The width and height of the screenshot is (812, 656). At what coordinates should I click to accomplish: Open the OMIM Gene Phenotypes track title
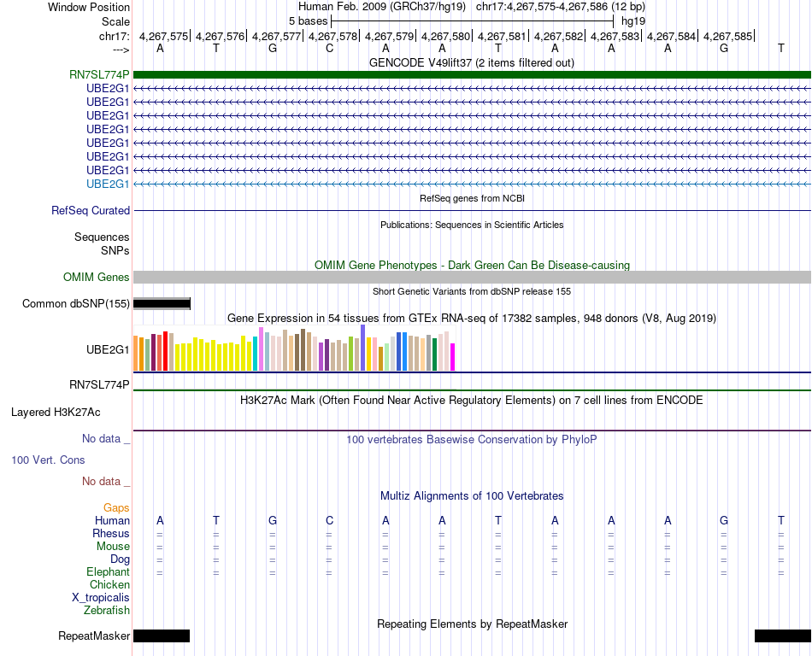tap(472, 265)
